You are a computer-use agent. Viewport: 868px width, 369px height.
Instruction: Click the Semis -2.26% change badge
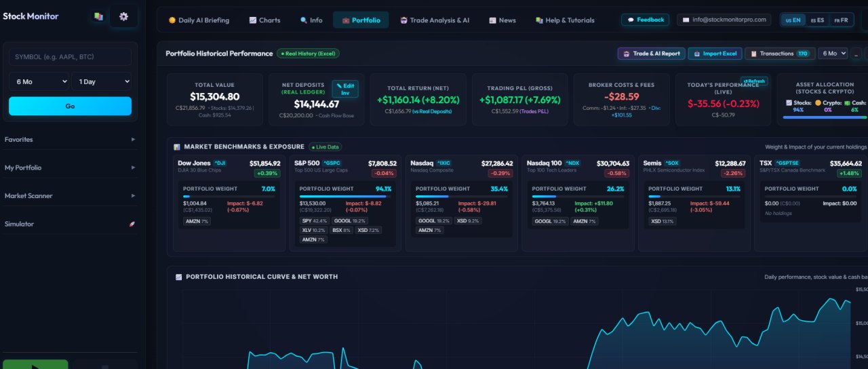(x=733, y=173)
